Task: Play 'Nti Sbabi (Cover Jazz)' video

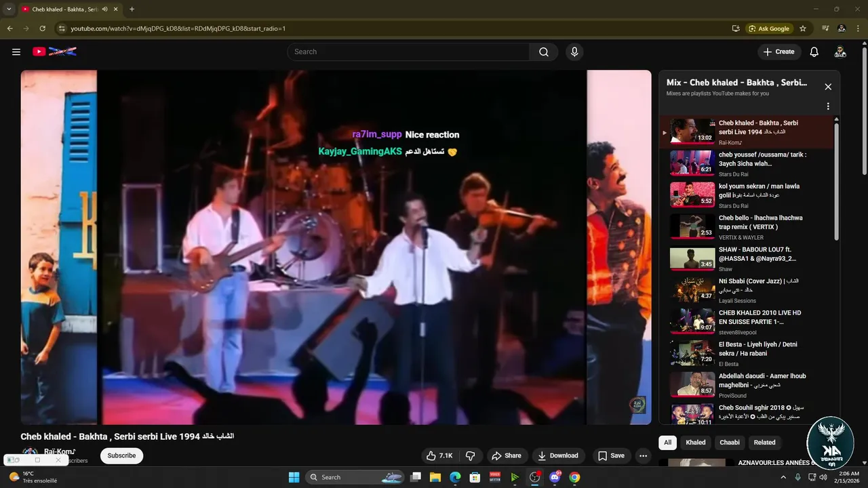Action: tap(746, 289)
